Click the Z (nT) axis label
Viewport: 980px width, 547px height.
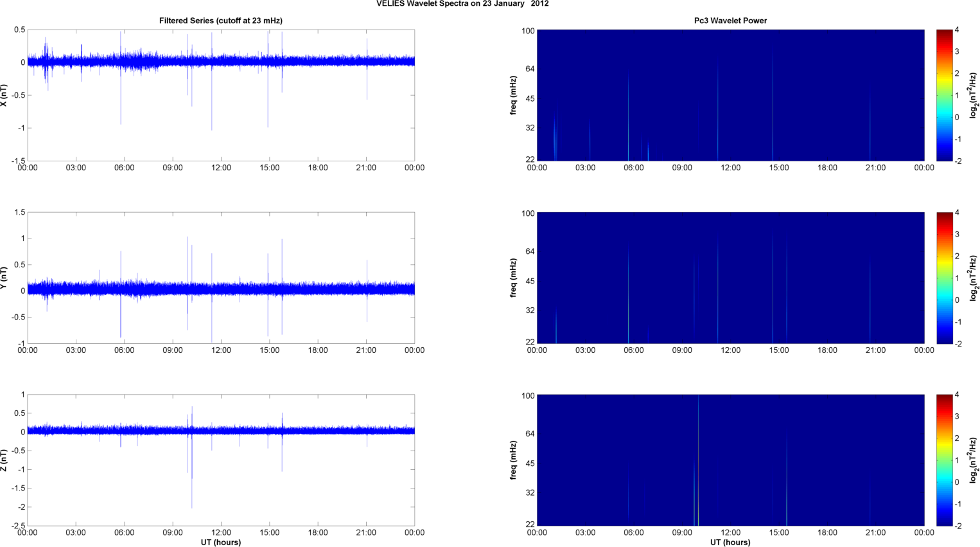[x=4, y=460]
